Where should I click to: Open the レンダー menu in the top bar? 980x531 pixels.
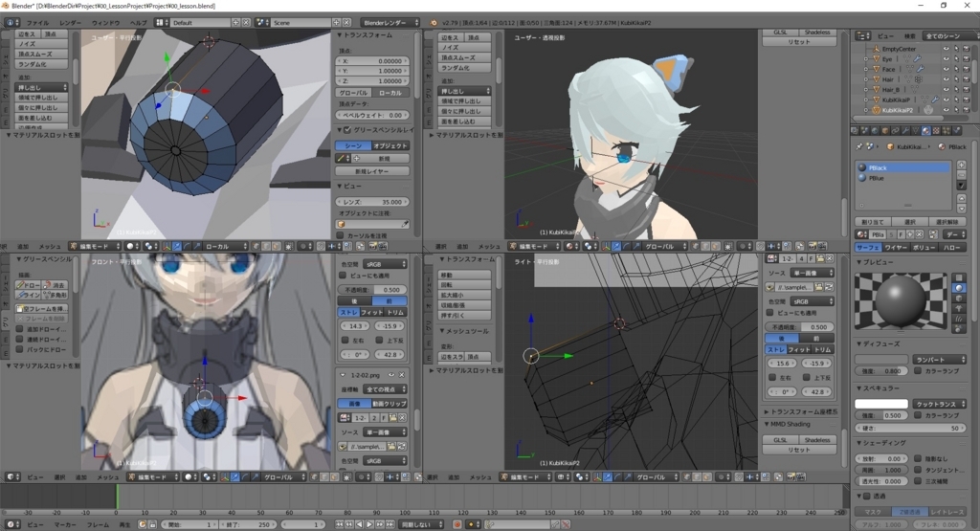coord(70,23)
